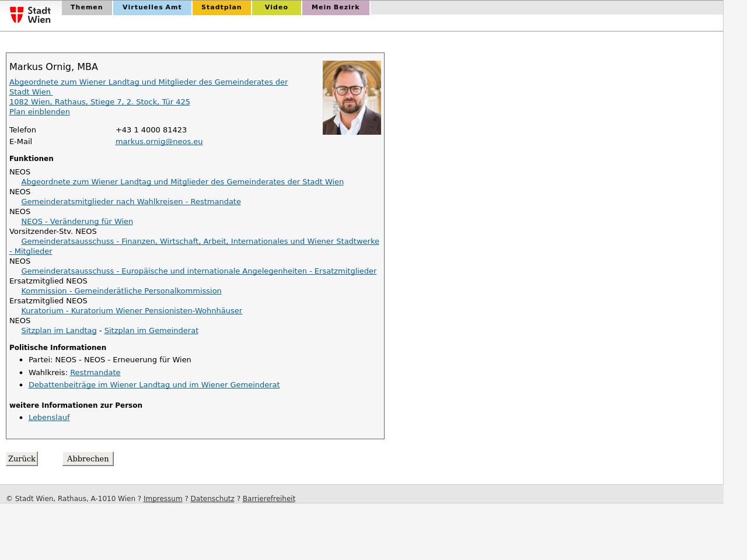Open the Themen tab

pyautogui.click(x=86, y=8)
